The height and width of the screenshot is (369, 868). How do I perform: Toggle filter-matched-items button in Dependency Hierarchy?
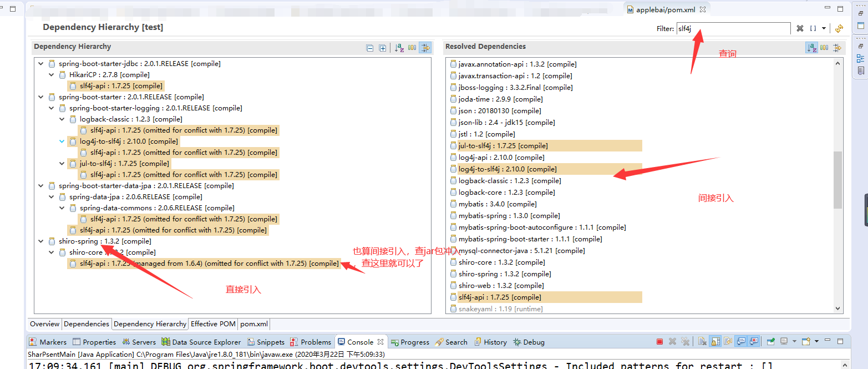[425, 48]
